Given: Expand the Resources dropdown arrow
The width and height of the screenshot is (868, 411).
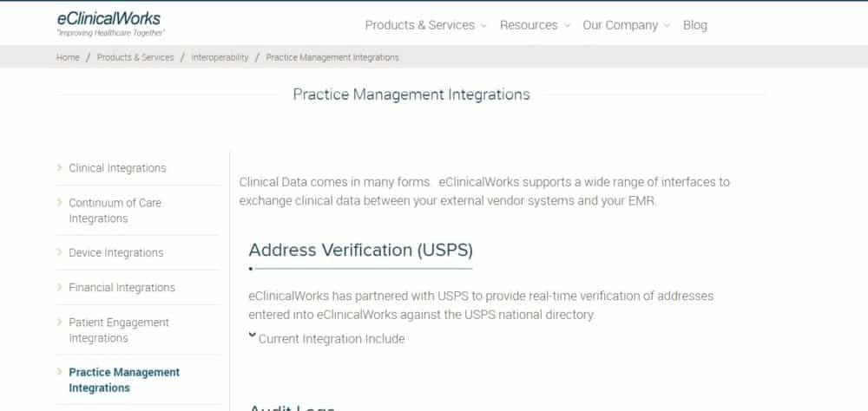Looking at the screenshot, I should click(x=567, y=26).
